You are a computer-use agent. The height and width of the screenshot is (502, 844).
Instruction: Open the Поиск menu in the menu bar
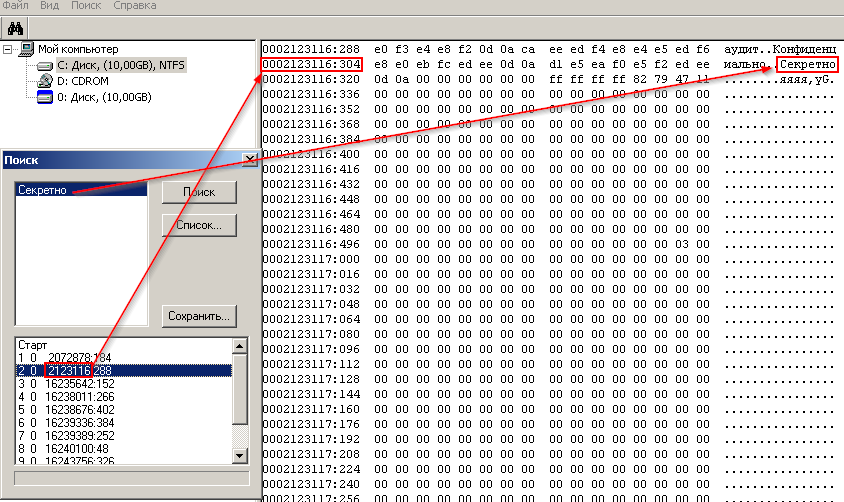[x=86, y=5]
